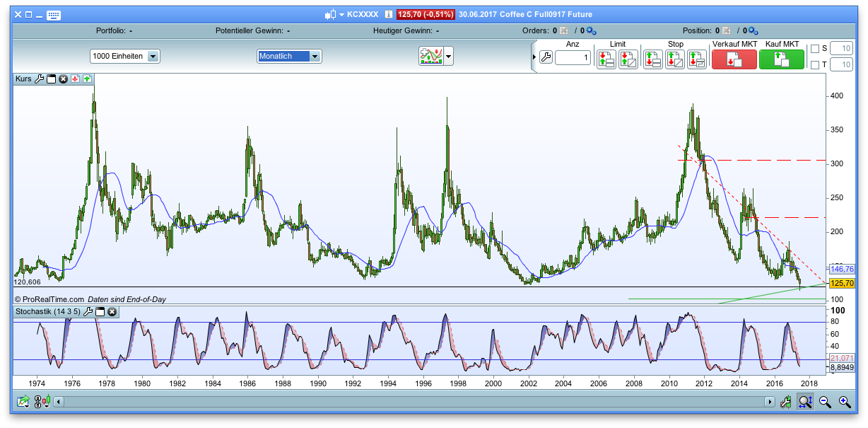Viewport: 868px width, 428px height.
Task: Click the left arrow of the time scrollbar
Action: tap(59, 401)
